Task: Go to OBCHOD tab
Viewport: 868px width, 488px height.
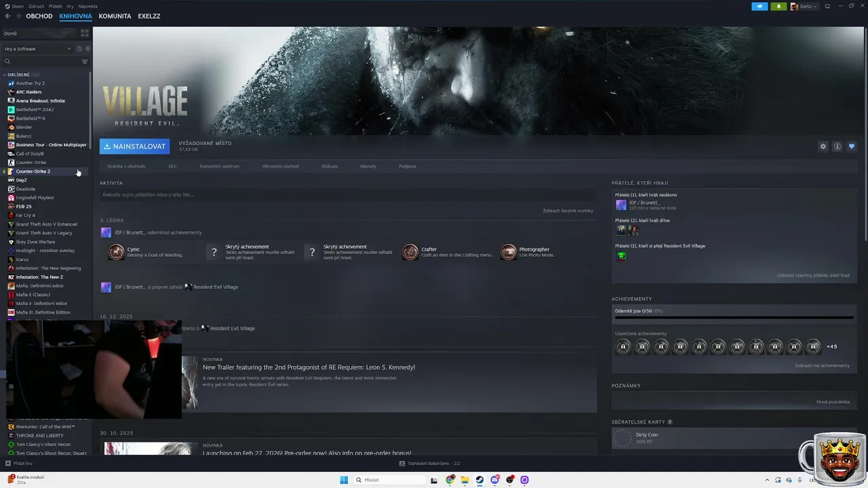Action: pyautogui.click(x=39, y=16)
